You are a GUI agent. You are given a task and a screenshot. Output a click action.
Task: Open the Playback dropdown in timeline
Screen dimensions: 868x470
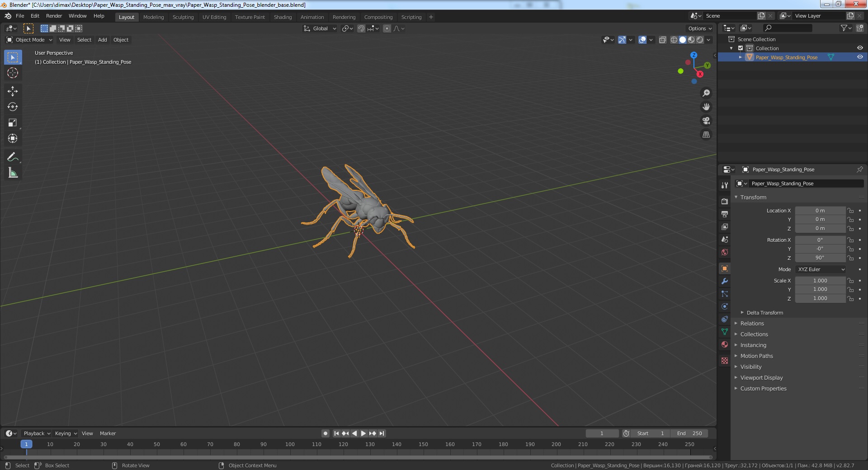pyautogui.click(x=37, y=433)
